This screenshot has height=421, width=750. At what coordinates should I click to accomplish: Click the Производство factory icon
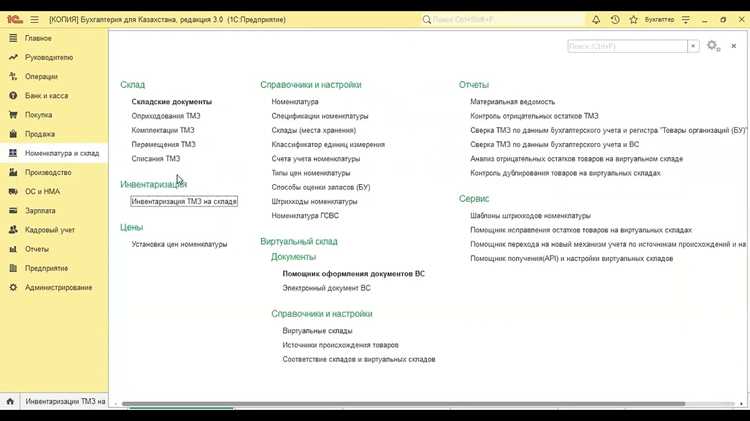click(13, 172)
